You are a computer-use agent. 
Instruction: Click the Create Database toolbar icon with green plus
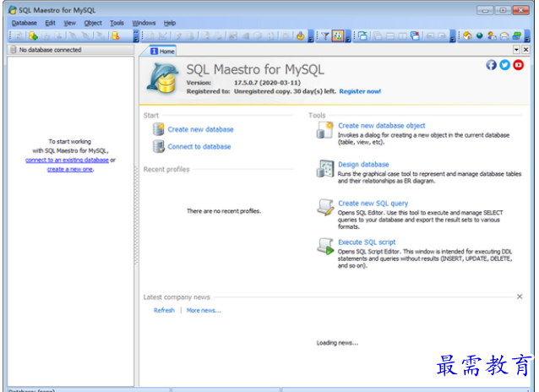pyautogui.click(x=33, y=35)
